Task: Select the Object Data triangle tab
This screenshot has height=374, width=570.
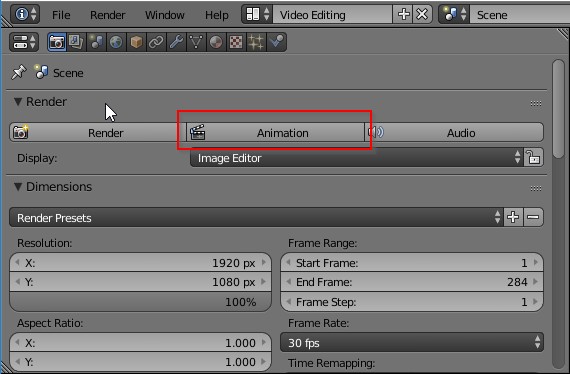Action: [196, 42]
